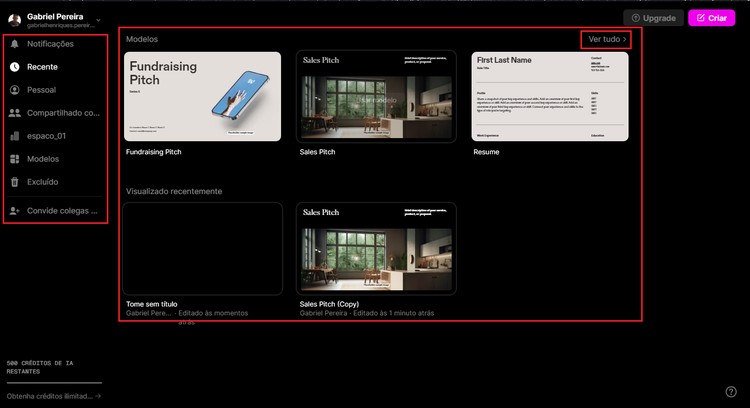This screenshot has width=750, height=408.
Task: Click the Fundraising Pitch title label
Action: (x=154, y=152)
